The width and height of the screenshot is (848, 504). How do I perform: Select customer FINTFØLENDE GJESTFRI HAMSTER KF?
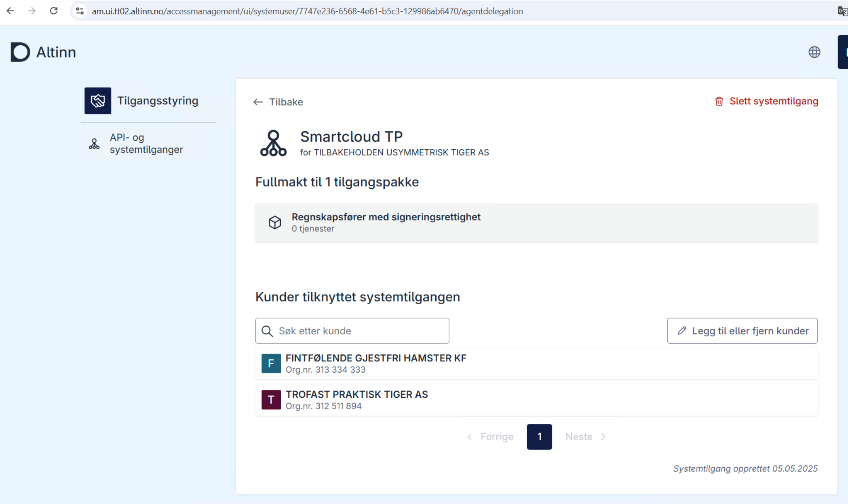tap(536, 363)
